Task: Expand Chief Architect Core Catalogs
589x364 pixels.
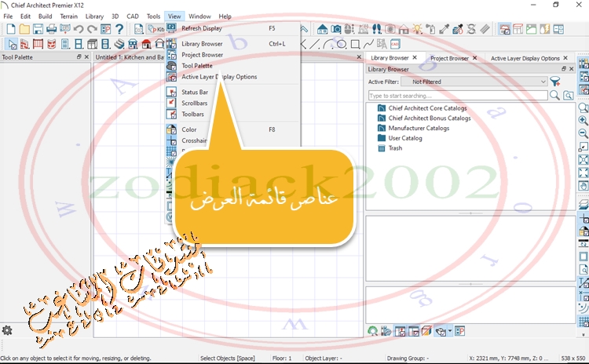Action: 428,108
